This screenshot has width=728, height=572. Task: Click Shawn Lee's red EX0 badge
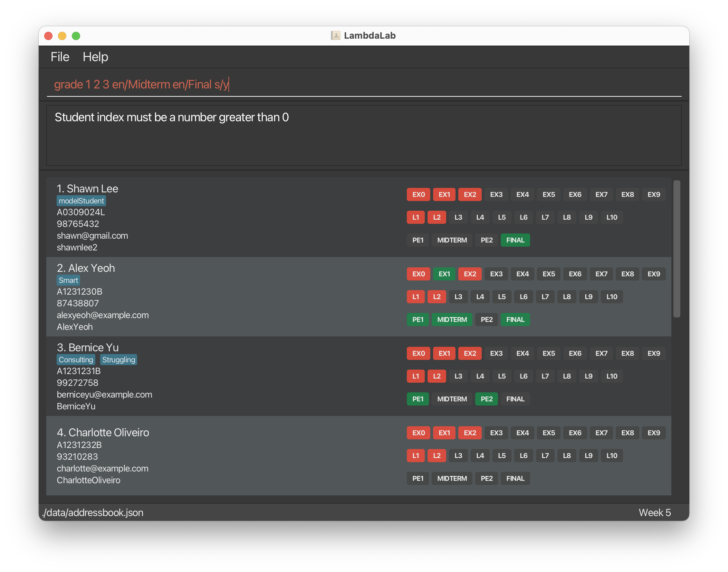click(x=418, y=194)
